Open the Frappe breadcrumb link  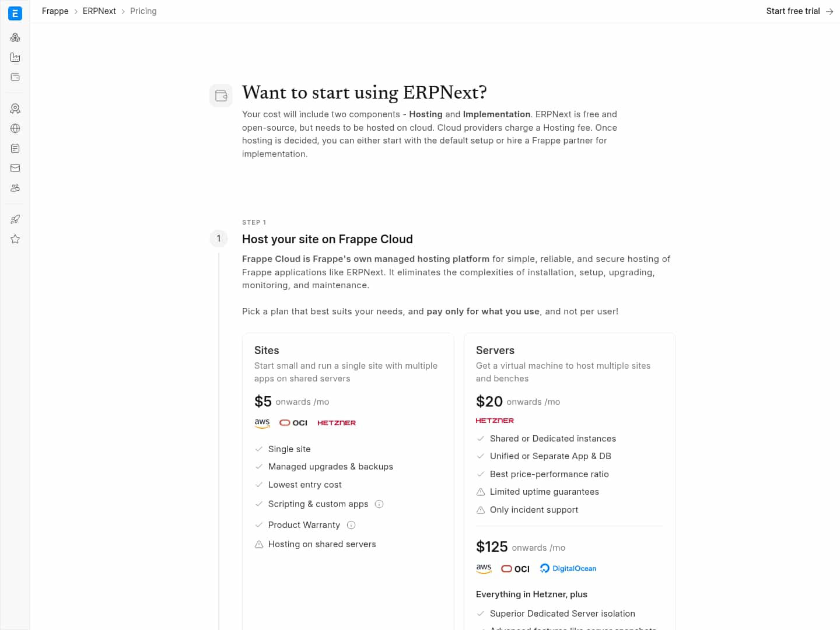[x=55, y=11]
